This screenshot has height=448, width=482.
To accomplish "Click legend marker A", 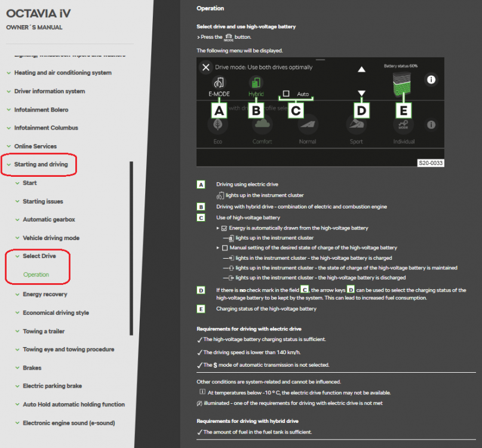I will pyautogui.click(x=201, y=185).
